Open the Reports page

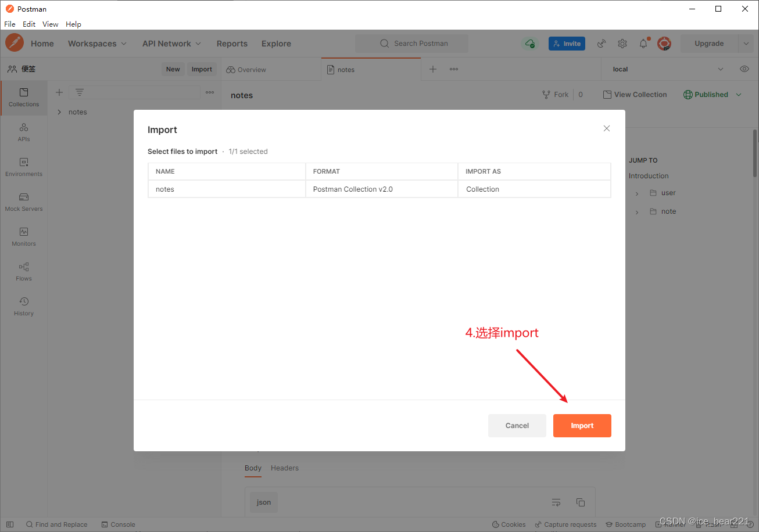pos(232,44)
